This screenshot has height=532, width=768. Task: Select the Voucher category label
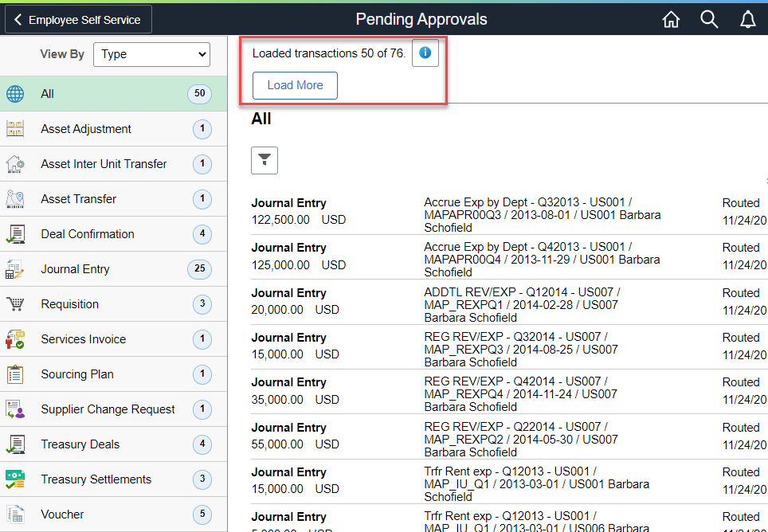(62, 514)
